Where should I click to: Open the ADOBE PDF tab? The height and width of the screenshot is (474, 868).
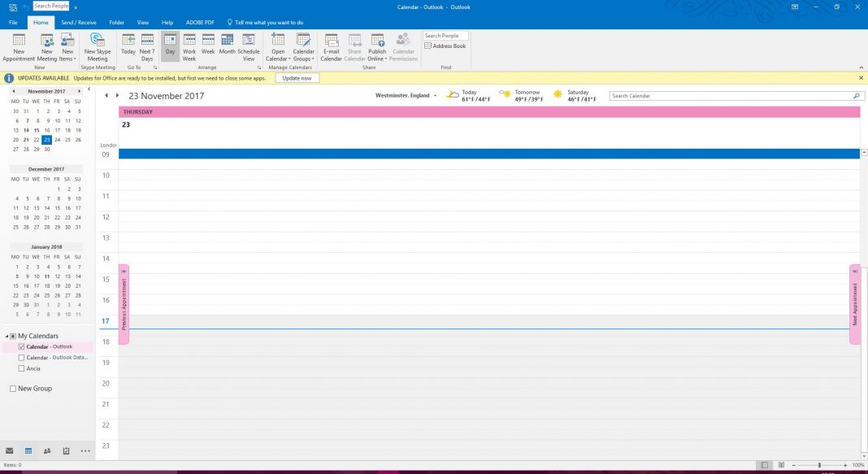(200, 23)
